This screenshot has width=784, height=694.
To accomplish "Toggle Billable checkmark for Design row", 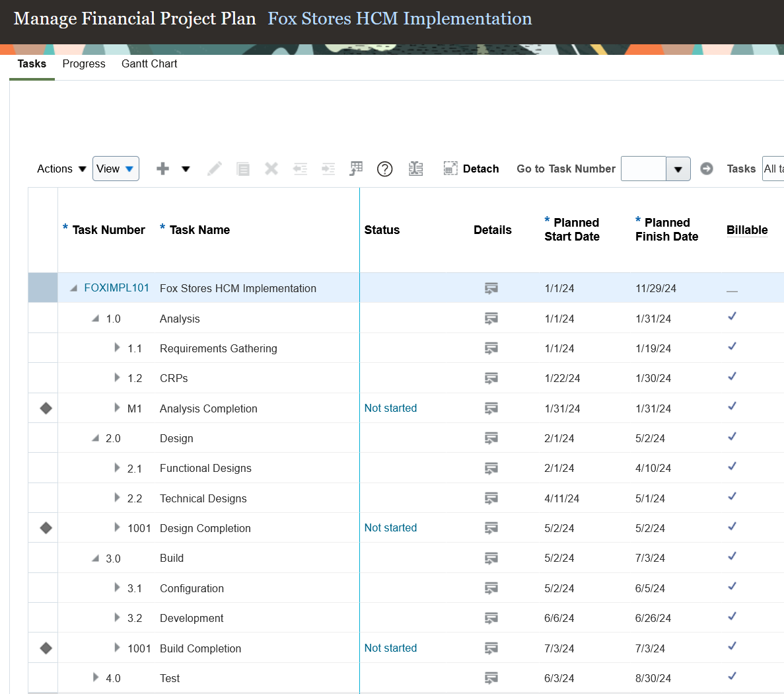I will click(x=732, y=436).
